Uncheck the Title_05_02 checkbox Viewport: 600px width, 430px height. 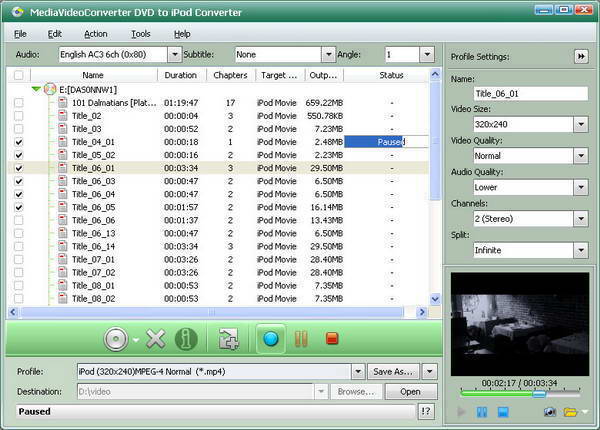click(x=18, y=155)
